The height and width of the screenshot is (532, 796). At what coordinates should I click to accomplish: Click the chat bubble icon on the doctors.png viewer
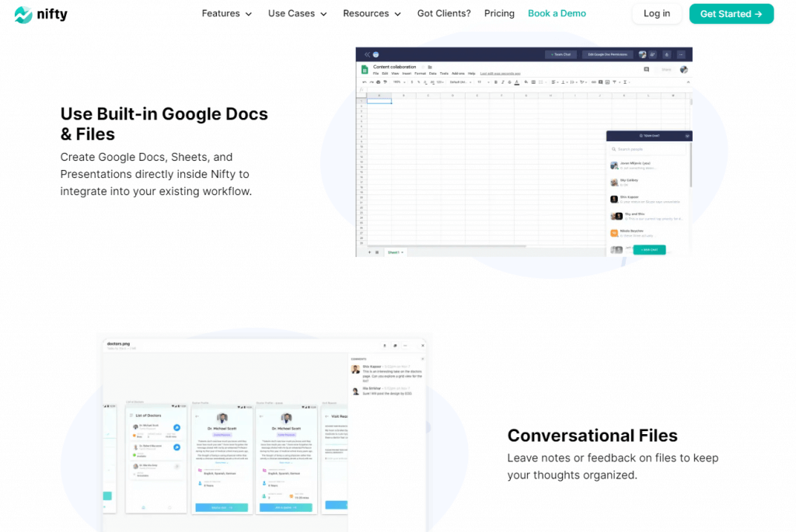pyautogui.click(x=395, y=346)
